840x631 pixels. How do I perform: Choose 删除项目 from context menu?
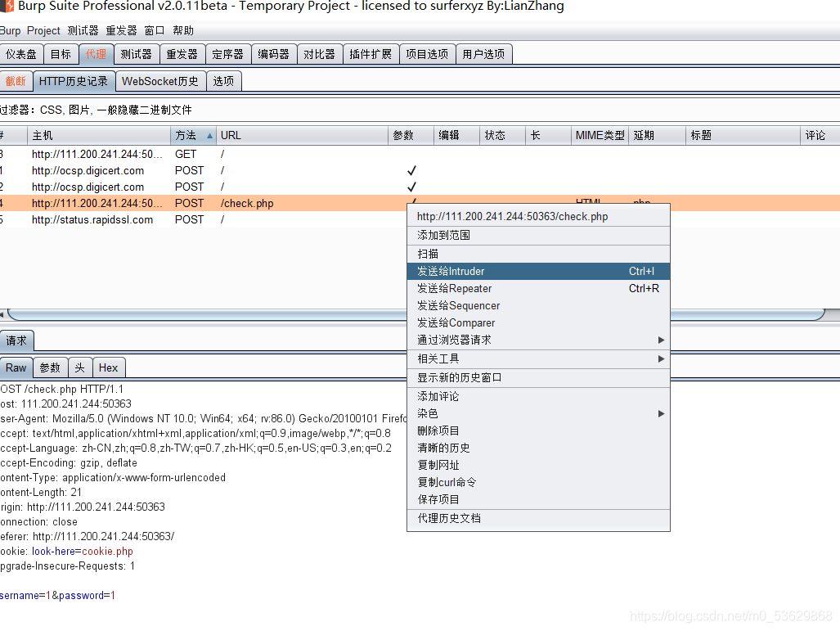click(x=538, y=431)
